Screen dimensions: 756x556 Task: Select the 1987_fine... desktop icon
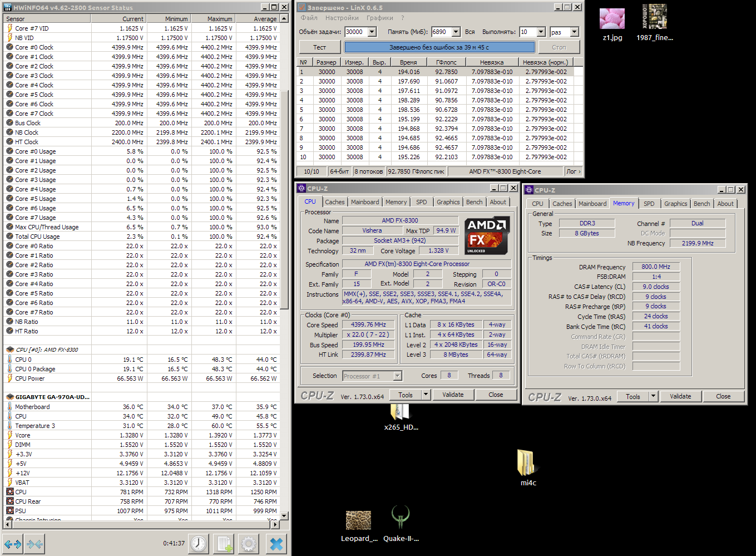pyautogui.click(x=655, y=23)
